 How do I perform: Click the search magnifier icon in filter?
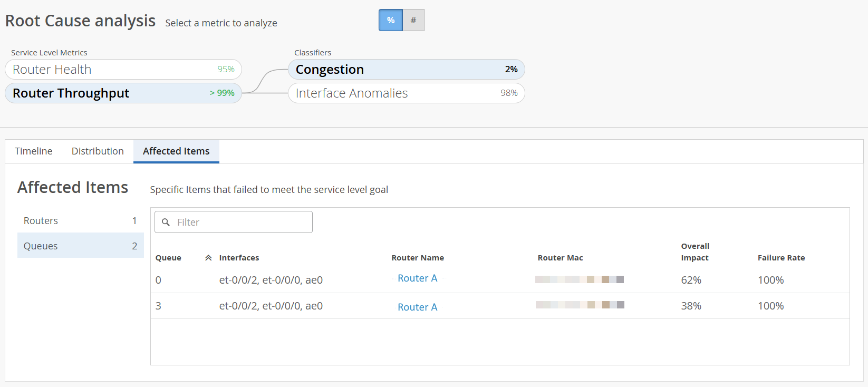coord(166,222)
